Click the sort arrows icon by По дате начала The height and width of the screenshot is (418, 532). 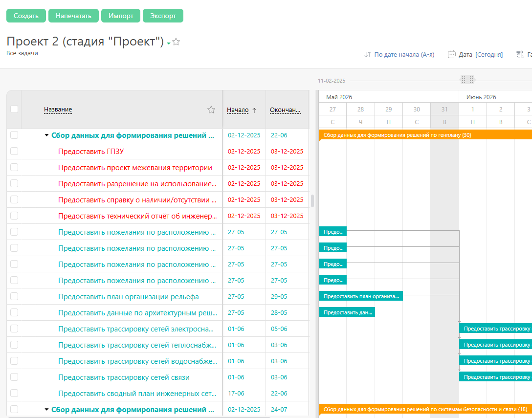(368, 55)
